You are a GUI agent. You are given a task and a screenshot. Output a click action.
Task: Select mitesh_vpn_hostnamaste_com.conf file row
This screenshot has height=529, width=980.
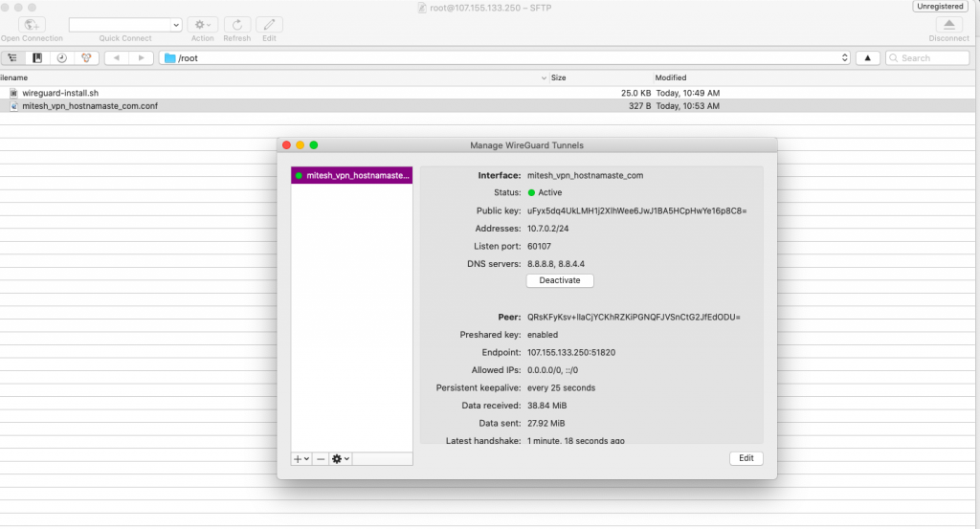click(x=487, y=106)
